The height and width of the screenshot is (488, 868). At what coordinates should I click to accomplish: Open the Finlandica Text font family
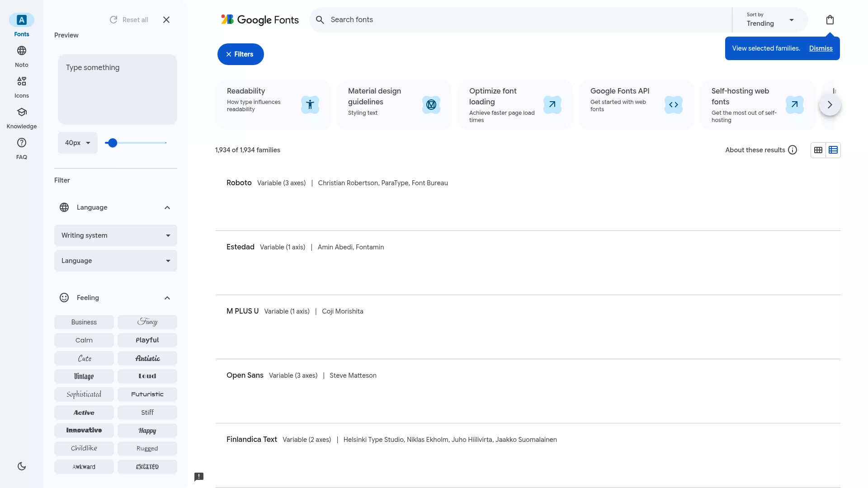coord(252,440)
